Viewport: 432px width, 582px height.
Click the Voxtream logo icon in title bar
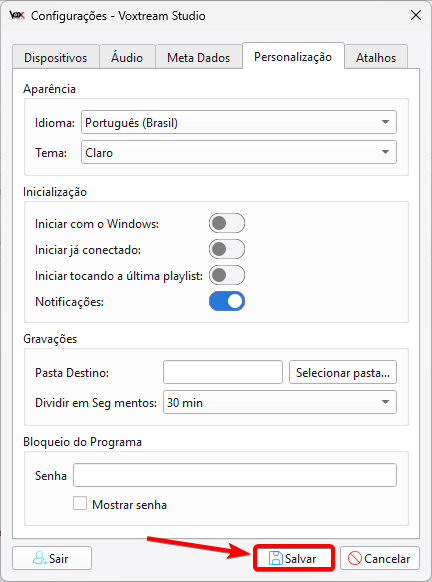17,15
